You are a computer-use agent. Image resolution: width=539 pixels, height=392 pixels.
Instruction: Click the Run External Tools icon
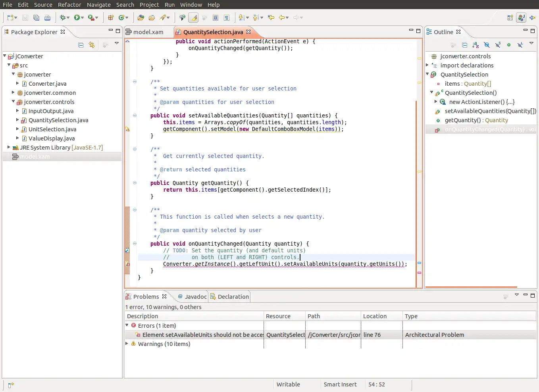[x=91, y=17]
